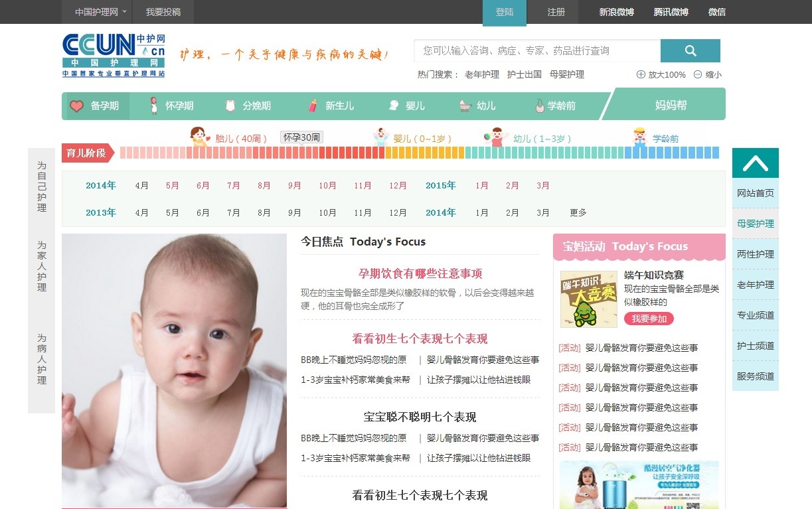The width and height of the screenshot is (812, 509).
Task: Click the zoom-out minus icon
Action: click(x=698, y=74)
